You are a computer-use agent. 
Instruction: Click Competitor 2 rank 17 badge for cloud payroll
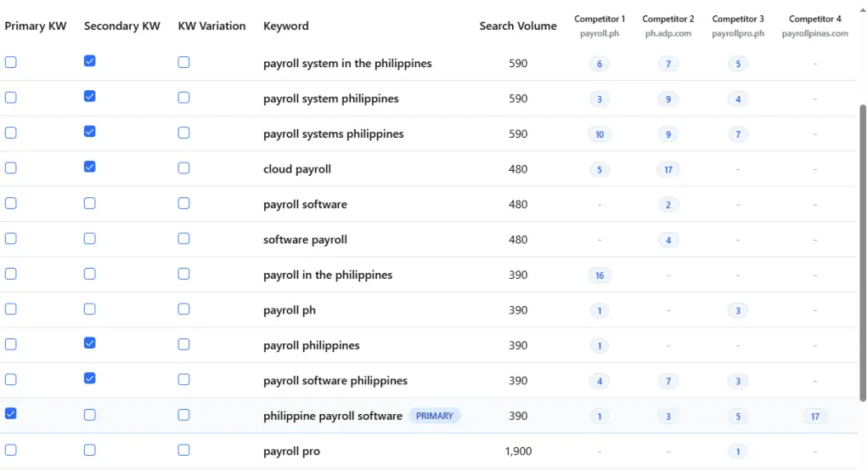tap(668, 169)
